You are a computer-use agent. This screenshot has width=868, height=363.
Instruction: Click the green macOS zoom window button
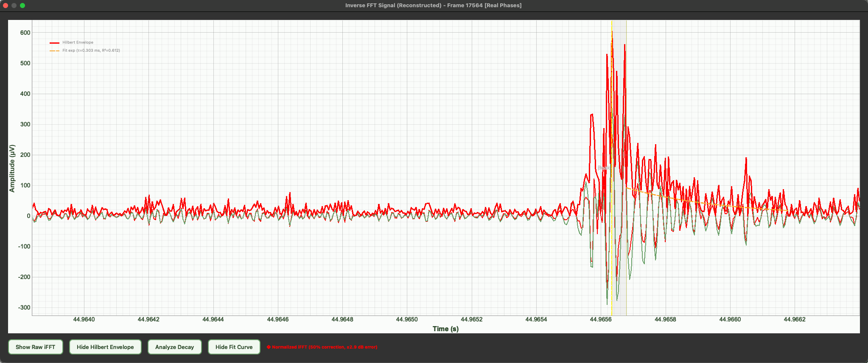22,6
